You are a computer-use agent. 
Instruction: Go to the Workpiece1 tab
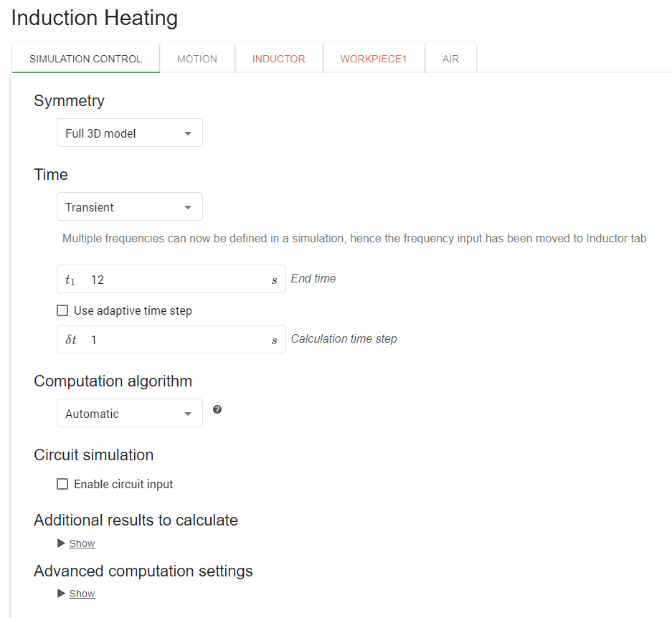(373, 59)
